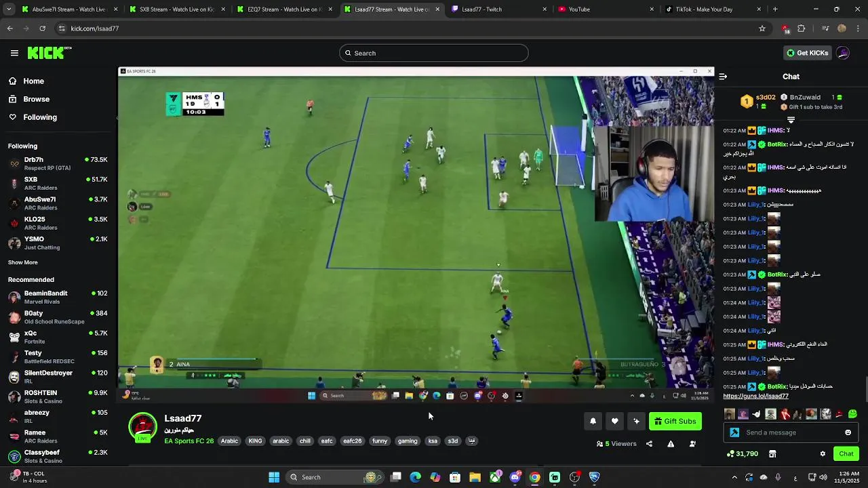Click the eafc26 tag
This screenshot has width=868, height=488.
(x=352, y=441)
